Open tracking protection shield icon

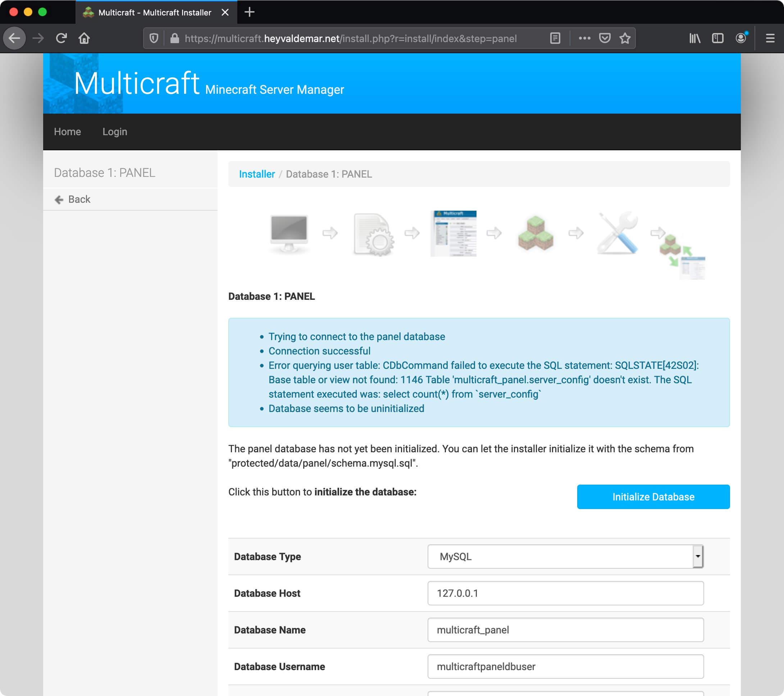pos(154,38)
